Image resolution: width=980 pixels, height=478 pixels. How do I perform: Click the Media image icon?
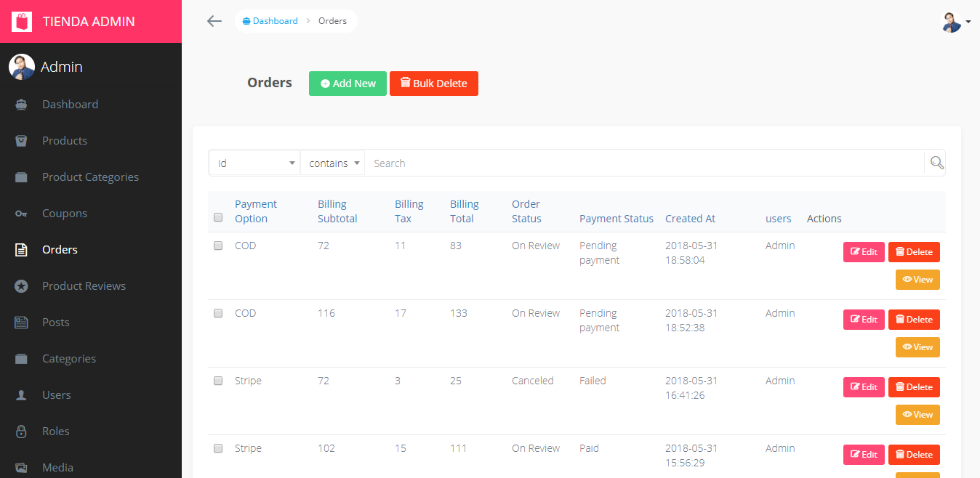(x=22, y=468)
